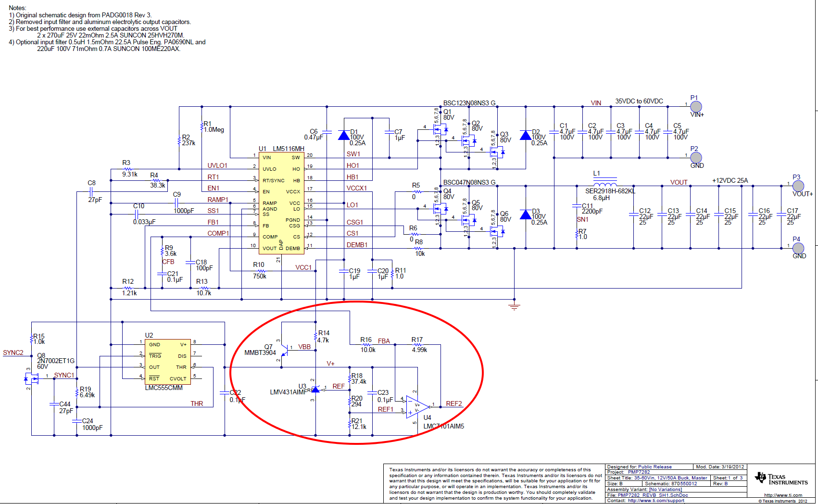The image size is (818, 504).
Task: Select the C1 input capacitor symbol
Action: point(554,132)
